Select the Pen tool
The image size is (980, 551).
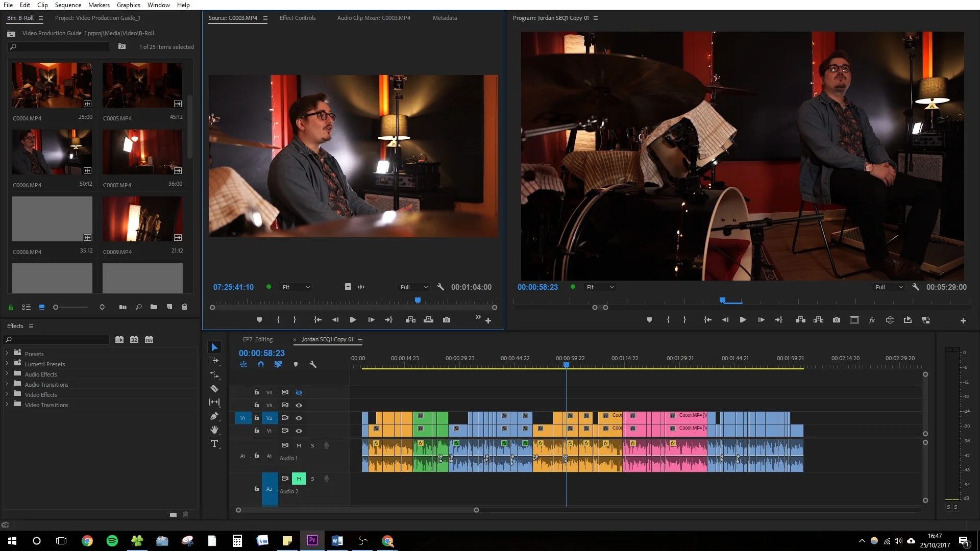pyautogui.click(x=214, y=416)
